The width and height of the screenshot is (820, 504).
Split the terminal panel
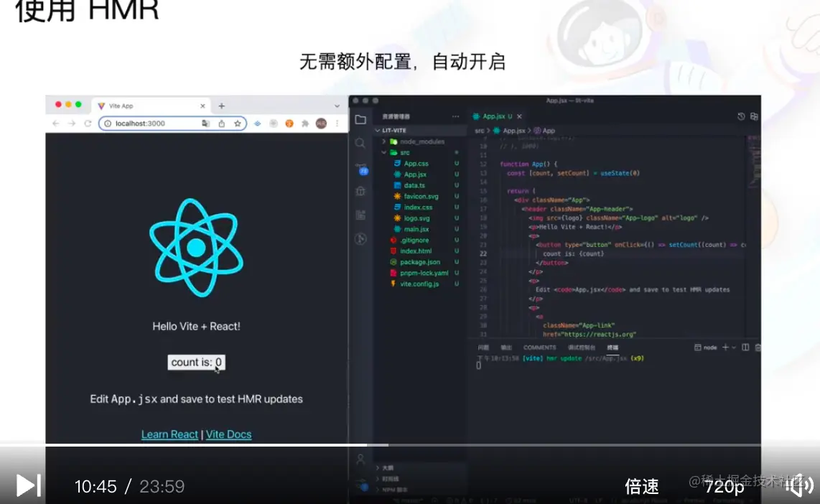click(x=746, y=347)
